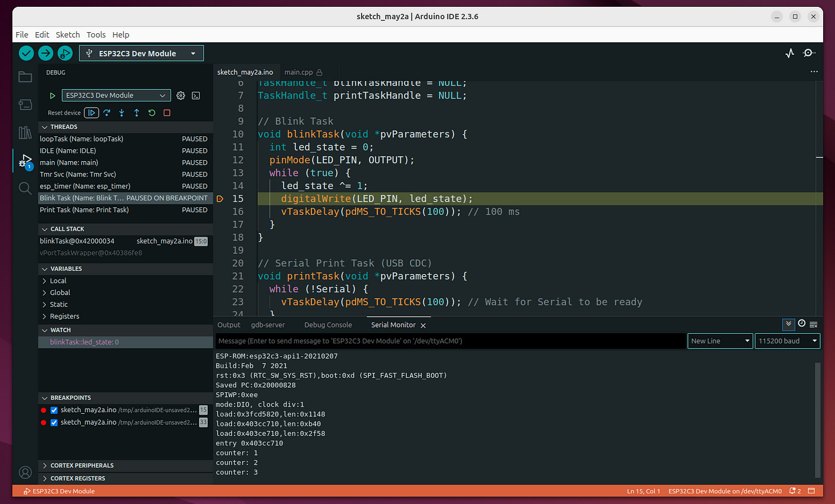Screen dimensions: 835x504
Task: Select the loopTask thread row
Action: 125,139
